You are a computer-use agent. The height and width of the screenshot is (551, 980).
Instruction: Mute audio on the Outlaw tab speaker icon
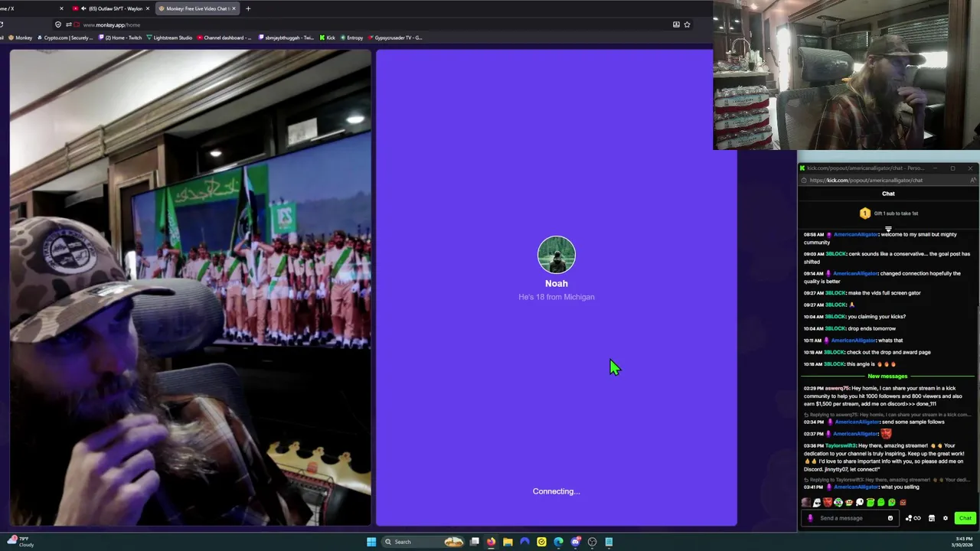pyautogui.click(x=84, y=8)
